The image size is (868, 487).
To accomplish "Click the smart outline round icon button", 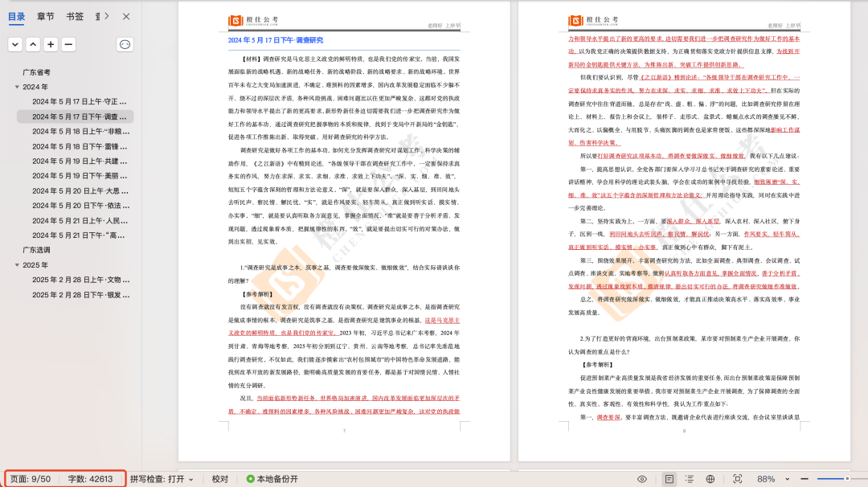I will tap(125, 44).
